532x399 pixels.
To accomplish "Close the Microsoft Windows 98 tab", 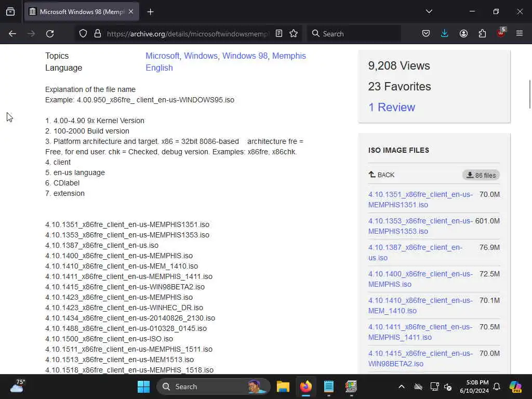I will 131,12.
